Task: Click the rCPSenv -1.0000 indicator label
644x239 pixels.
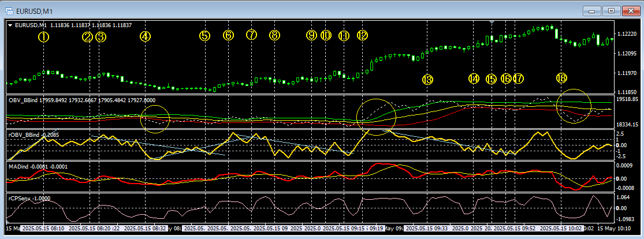Action: coord(29,199)
